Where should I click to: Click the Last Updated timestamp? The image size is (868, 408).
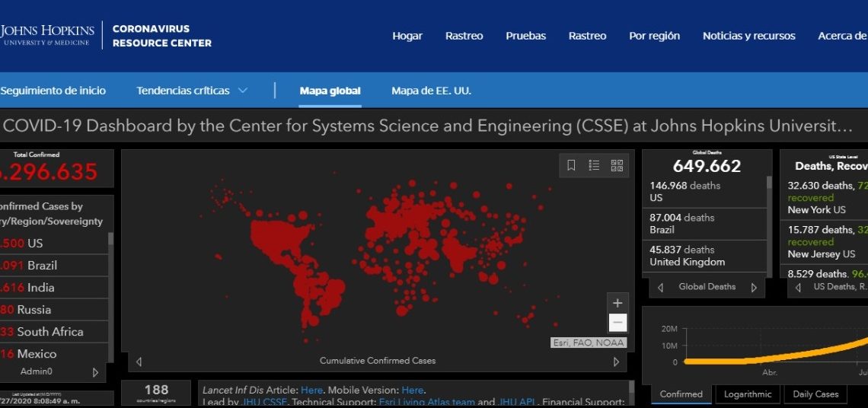[40, 401]
